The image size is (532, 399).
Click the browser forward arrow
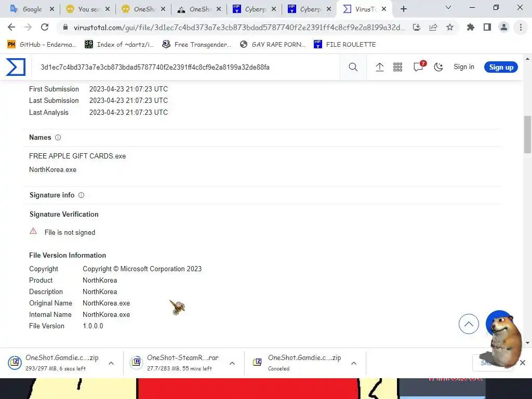28,27
